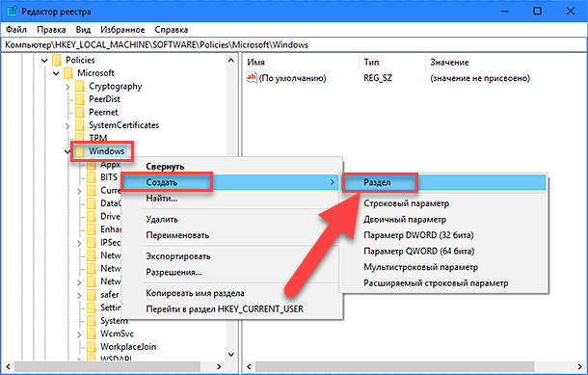Select the Windows tree item label
Screen dimensions: 588x375
pyautogui.click(x=106, y=151)
